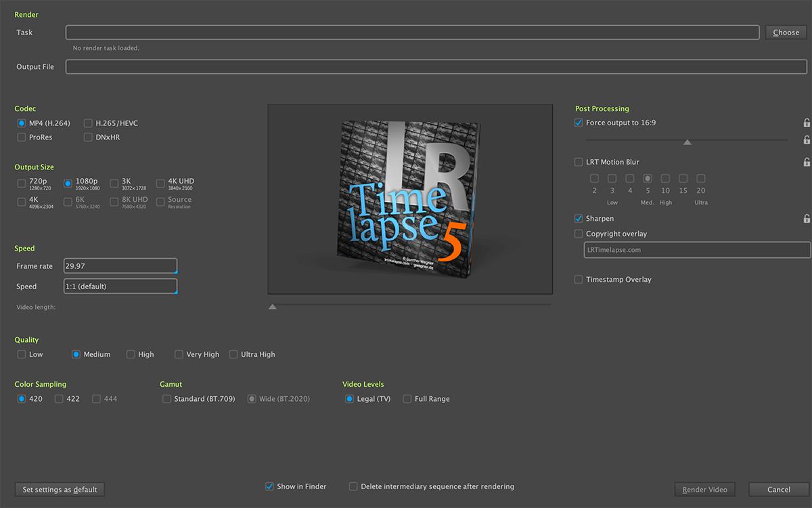Select motion blur value 5 (Med.)
Viewport: 812px width, 508px height.
[648, 179]
